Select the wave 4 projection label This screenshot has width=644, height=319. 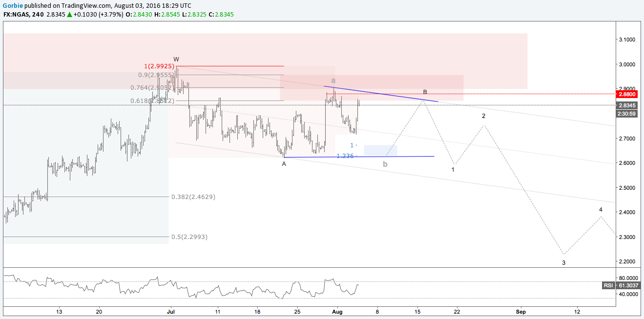601,210
